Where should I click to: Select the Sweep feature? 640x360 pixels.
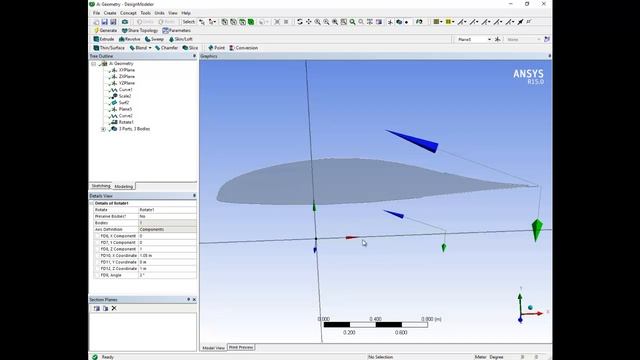(x=154, y=39)
